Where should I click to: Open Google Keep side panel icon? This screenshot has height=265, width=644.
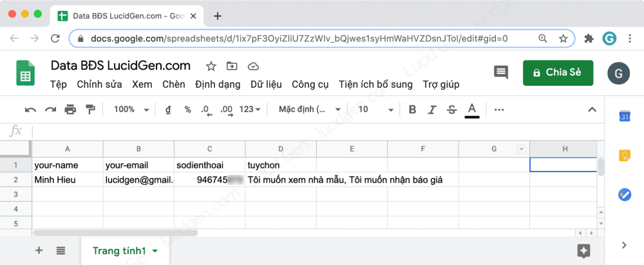click(x=624, y=155)
